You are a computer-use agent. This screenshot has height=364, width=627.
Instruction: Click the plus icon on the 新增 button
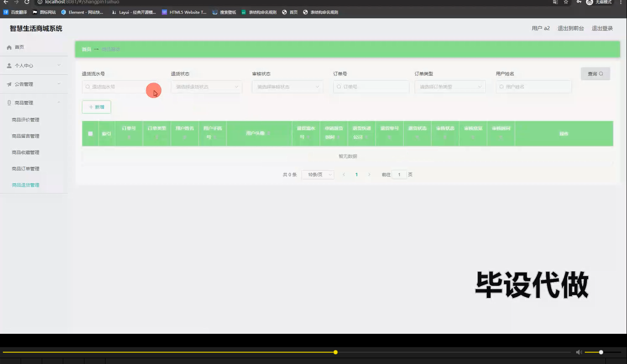[x=91, y=107]
